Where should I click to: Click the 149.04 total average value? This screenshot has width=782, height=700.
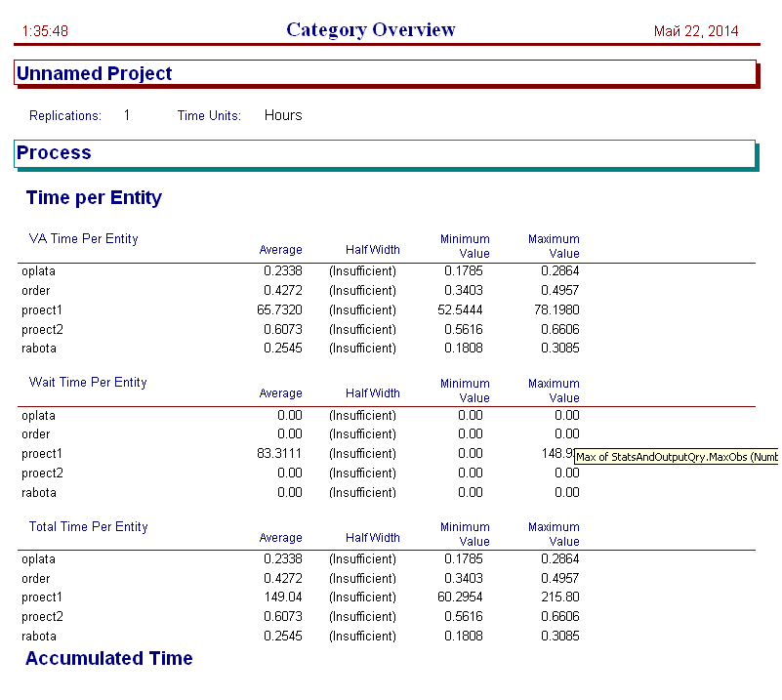(283, 597)
